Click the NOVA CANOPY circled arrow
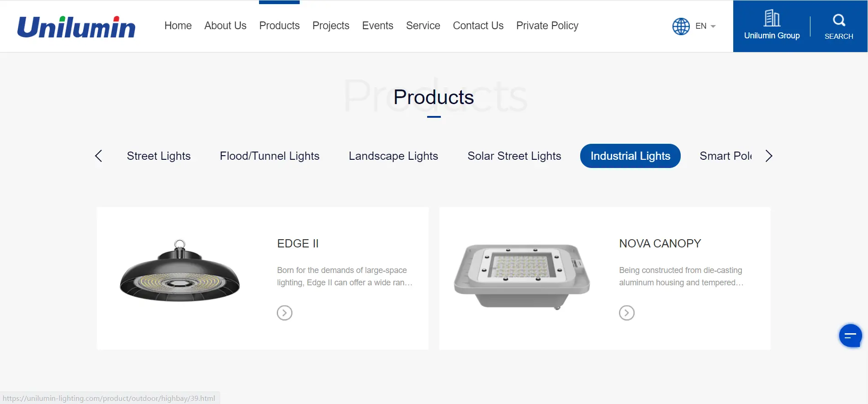 tap(626, 313)
